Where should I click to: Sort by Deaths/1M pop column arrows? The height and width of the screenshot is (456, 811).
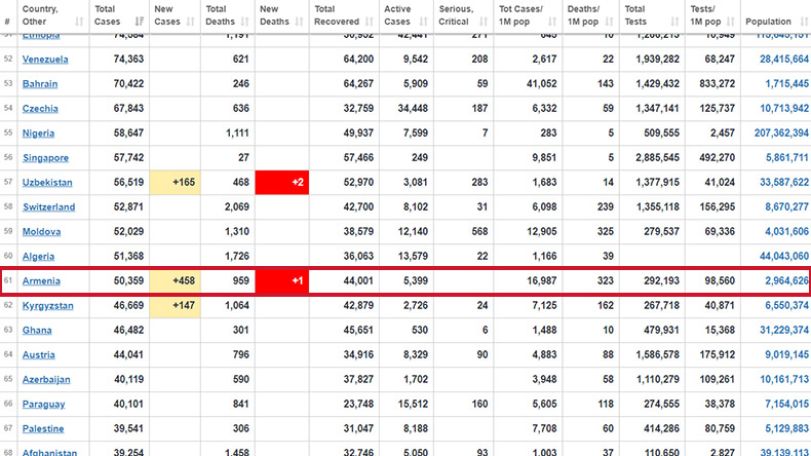click(609, 22)
